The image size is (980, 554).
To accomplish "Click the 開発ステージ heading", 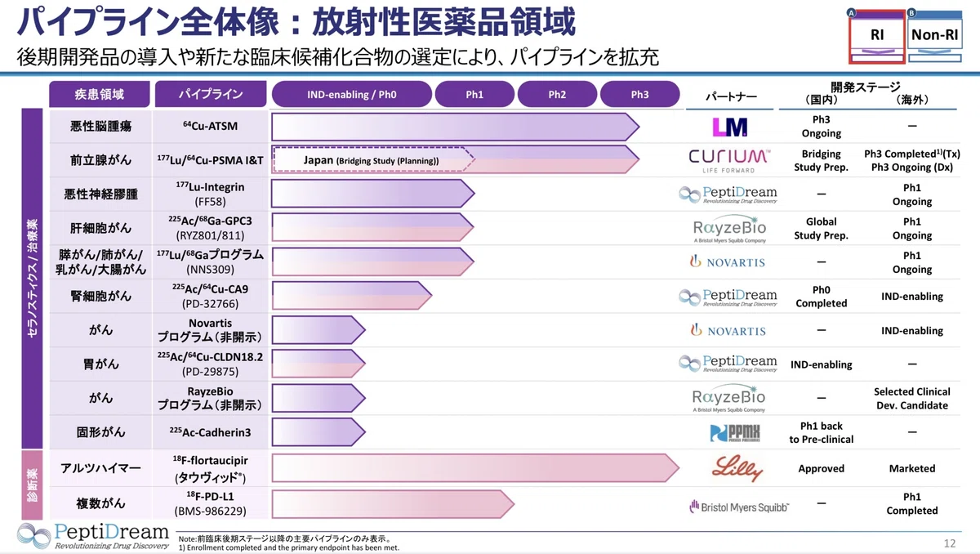I will (x=866, y=87).
